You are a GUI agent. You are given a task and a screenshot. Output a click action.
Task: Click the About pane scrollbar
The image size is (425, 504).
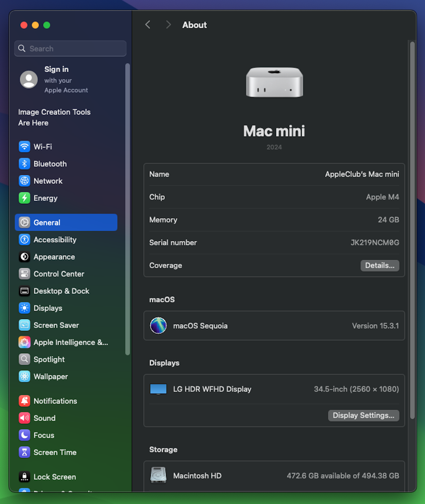(412, 230)
